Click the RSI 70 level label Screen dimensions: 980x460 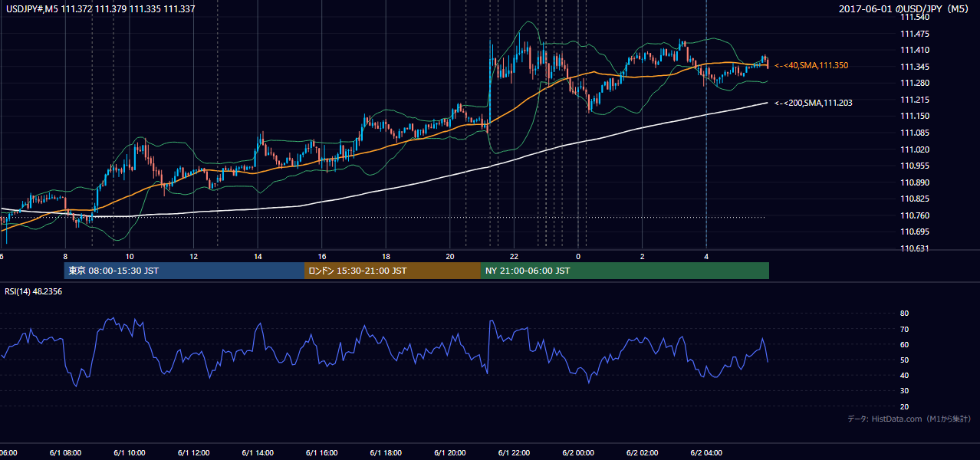coord(904,329)
